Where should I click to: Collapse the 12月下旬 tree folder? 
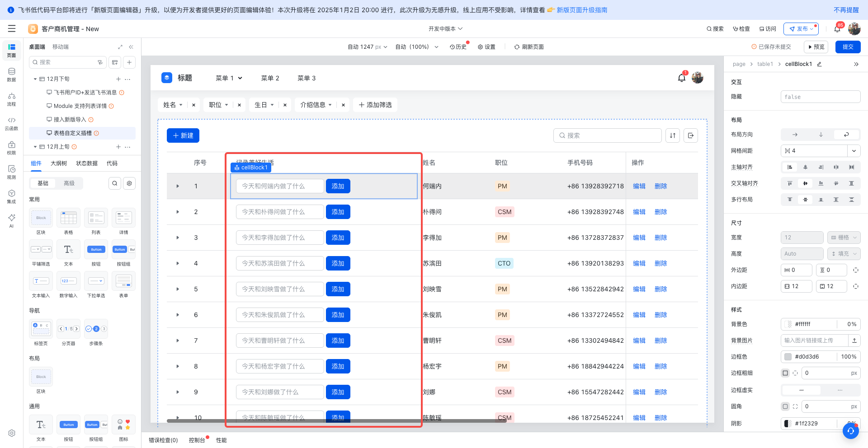tap(35, 79)
